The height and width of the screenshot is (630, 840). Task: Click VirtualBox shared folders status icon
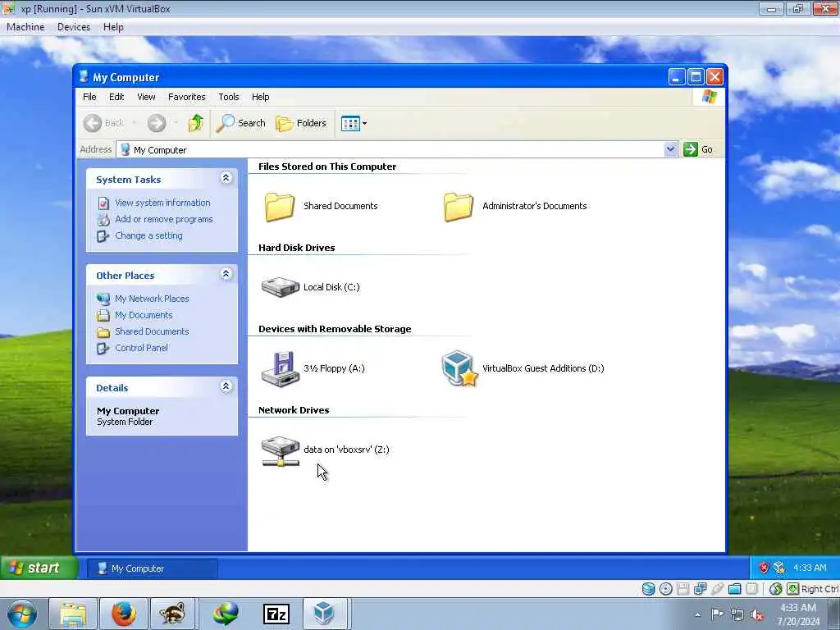[734, 589]
